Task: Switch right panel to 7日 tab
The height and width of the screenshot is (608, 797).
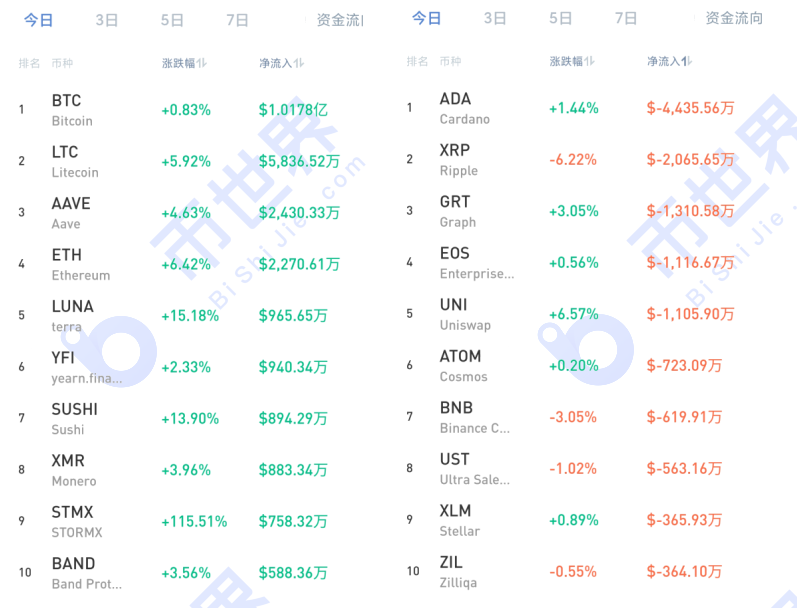Action: pos(626,18)
